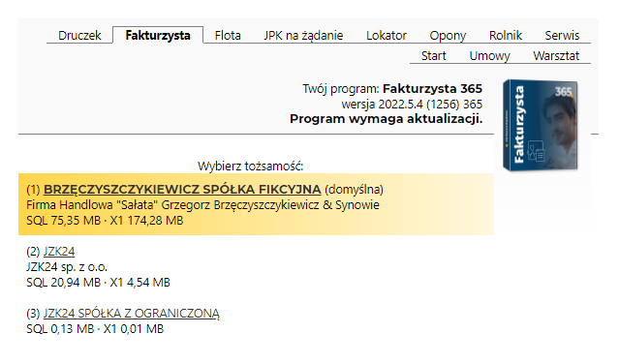Click the 'Program wymaga aktualizacji' notice
620x364 pixels.
coord(386,119)
